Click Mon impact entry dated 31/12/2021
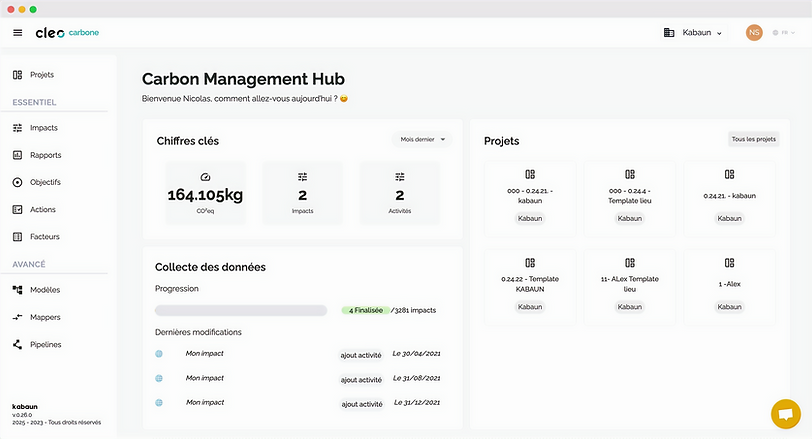 coord(205,402)
